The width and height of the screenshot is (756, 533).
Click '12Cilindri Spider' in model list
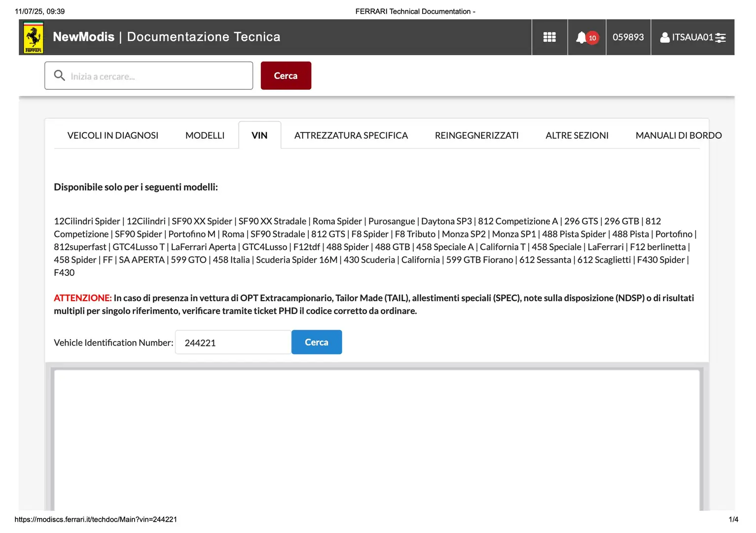[87, 221]
